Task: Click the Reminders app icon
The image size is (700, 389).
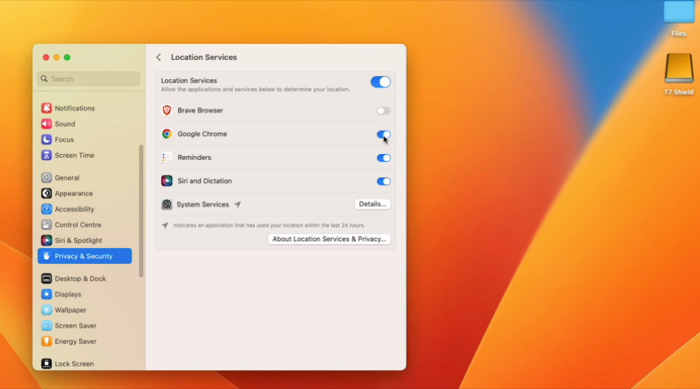Action: coord(167,157)
